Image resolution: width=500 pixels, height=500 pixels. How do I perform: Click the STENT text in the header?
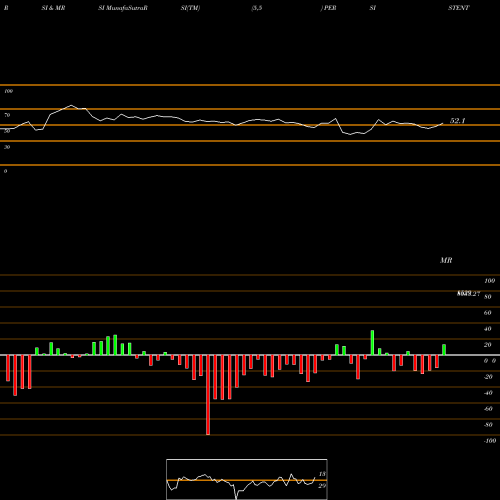pos(459,8)
